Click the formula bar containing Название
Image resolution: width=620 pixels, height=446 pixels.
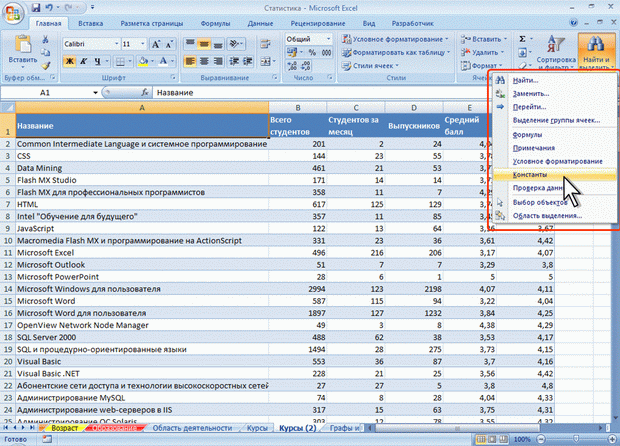(320, 93)
